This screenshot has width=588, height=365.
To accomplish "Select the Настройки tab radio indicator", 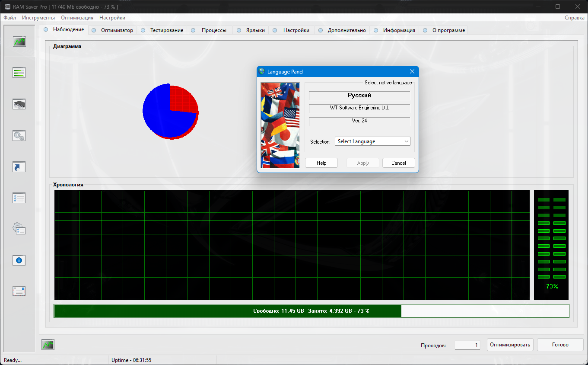I will tap(275, 30).
